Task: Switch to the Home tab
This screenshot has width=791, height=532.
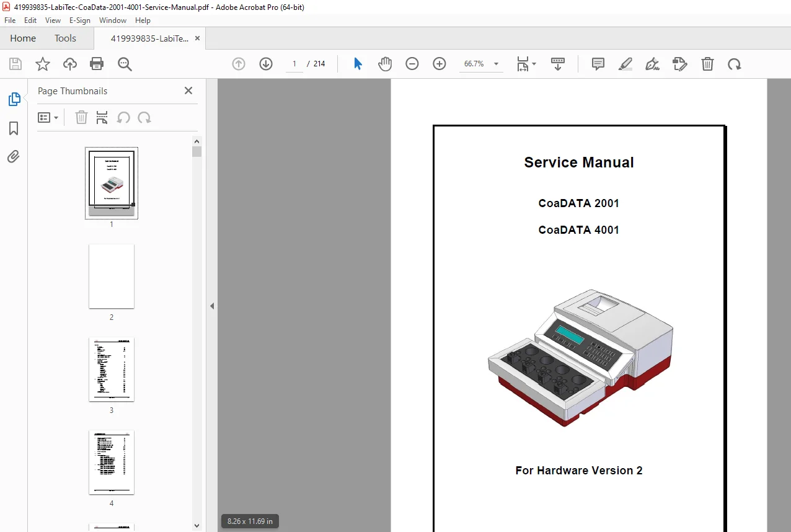Action: (23, 38)
